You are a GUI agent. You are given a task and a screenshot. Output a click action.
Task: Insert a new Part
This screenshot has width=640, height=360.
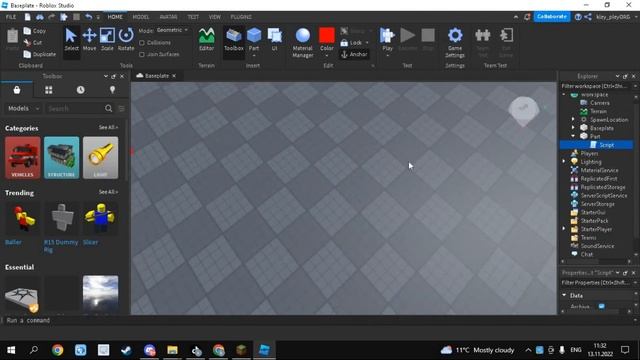(254, 37)
